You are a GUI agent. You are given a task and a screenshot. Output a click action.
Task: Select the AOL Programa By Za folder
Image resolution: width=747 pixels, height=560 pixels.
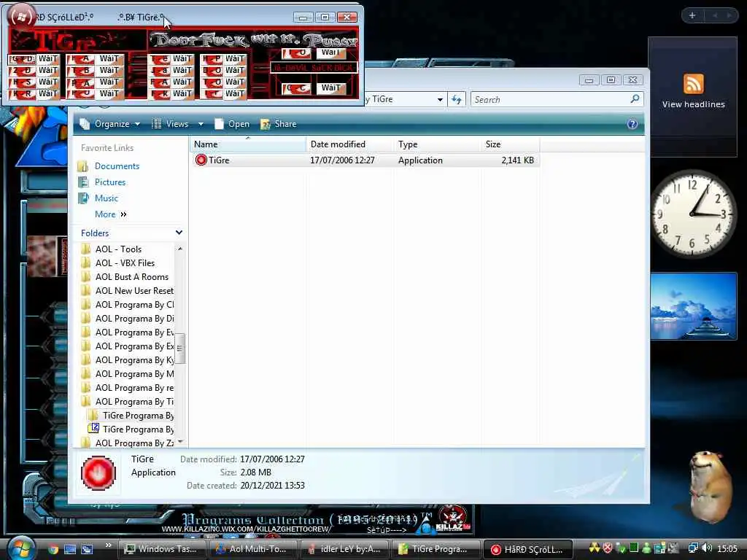click(134, 443)
